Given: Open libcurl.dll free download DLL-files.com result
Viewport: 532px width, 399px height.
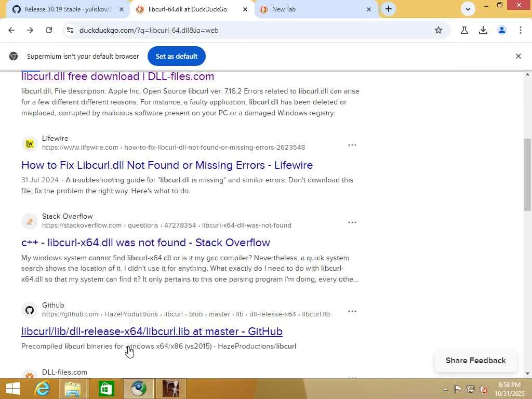Looking at the screenshot, I should [118, 76].
